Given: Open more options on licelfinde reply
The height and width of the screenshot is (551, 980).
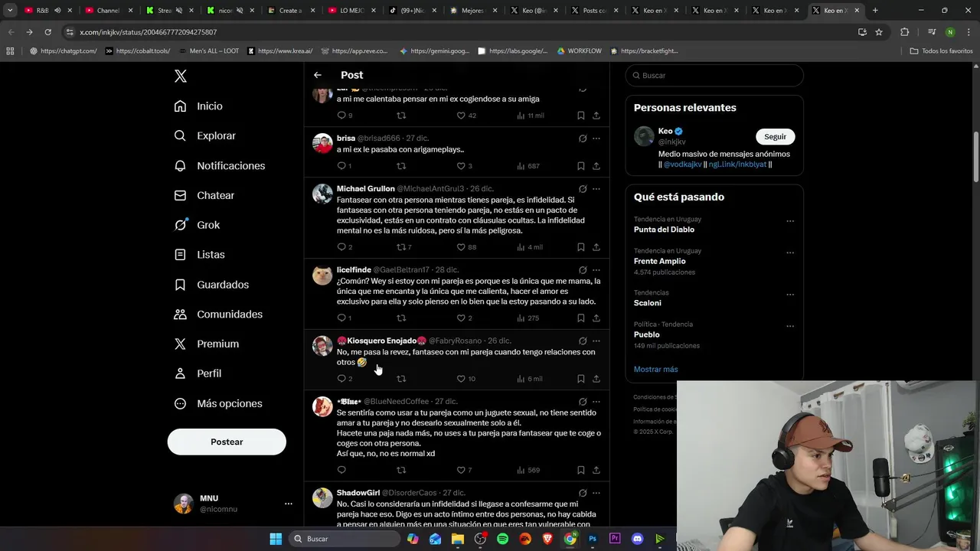Looking at the screenshot, I should coord(596,270).
